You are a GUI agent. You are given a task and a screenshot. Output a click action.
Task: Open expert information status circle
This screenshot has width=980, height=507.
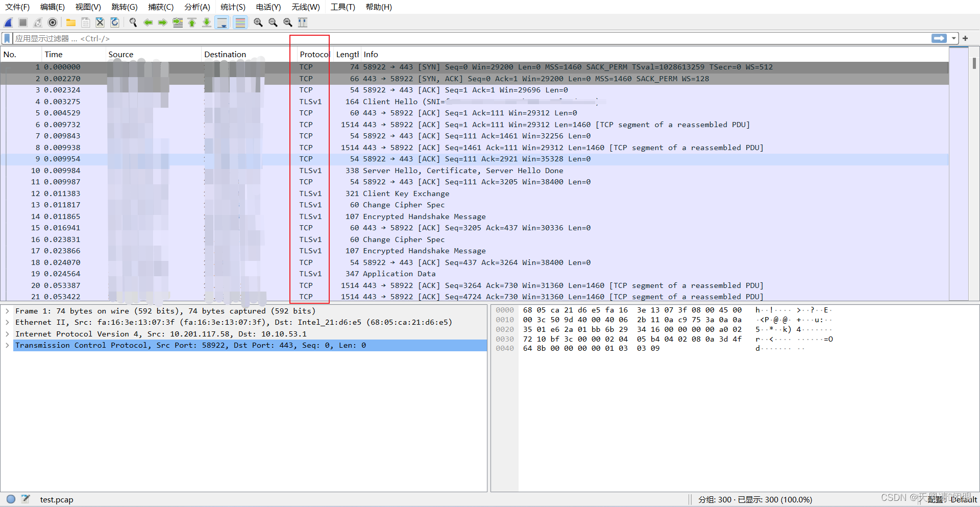[11, 499]
